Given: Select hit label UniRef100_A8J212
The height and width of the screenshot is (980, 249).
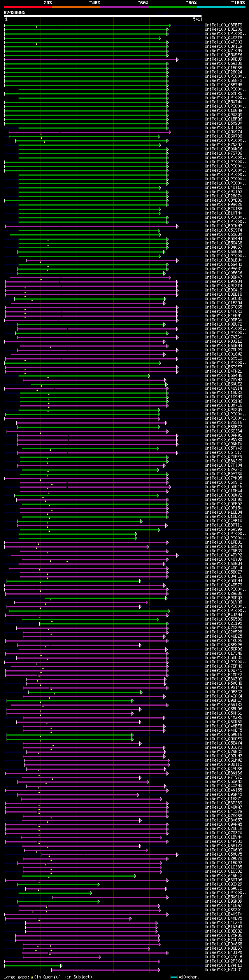Looking at the screenshot, I should (x=223, y=342).
